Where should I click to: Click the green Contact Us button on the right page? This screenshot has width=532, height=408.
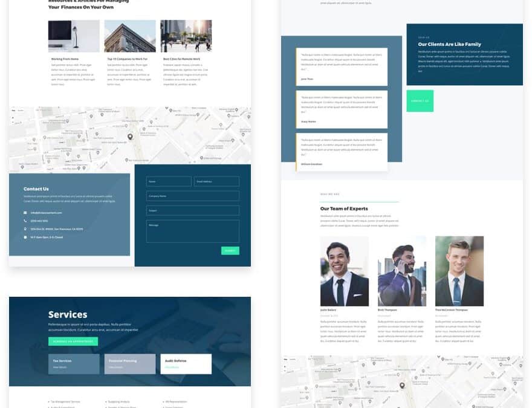coord(420,101)
